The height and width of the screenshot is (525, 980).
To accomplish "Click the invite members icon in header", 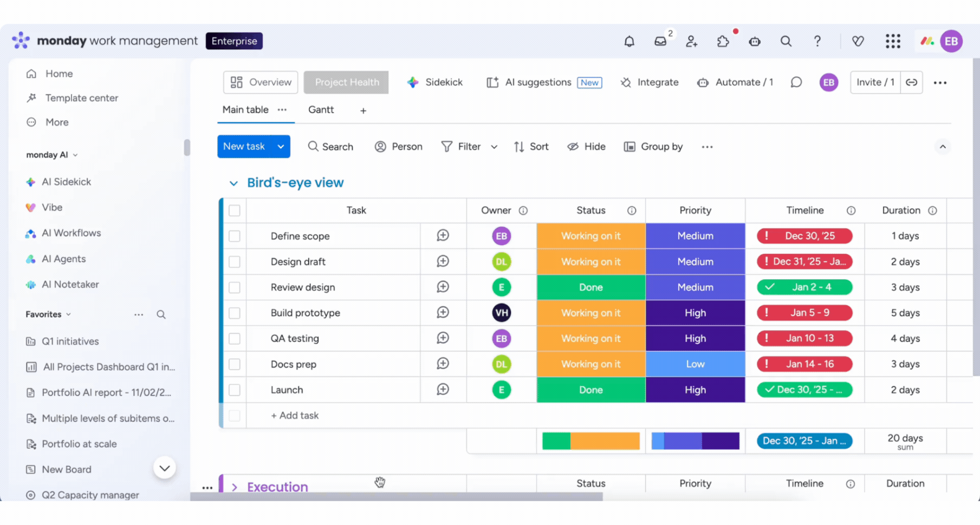I will click(x=691, y=41).
